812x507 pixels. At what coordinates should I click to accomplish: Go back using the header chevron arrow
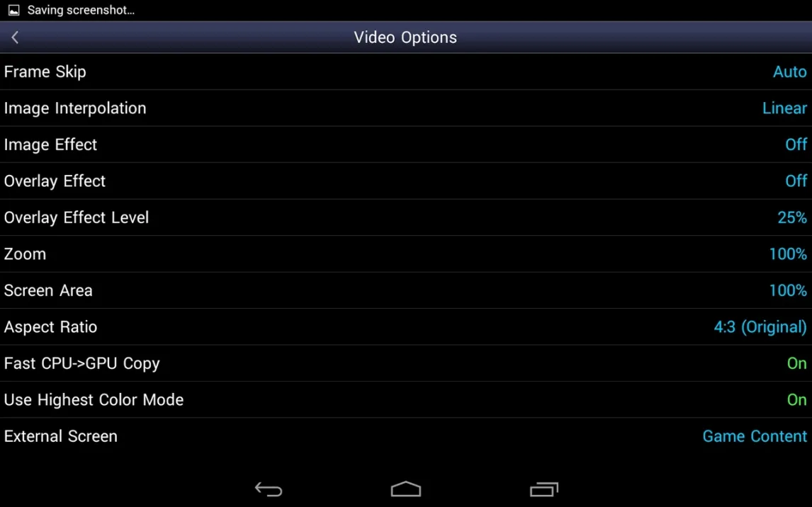(15, 38)
